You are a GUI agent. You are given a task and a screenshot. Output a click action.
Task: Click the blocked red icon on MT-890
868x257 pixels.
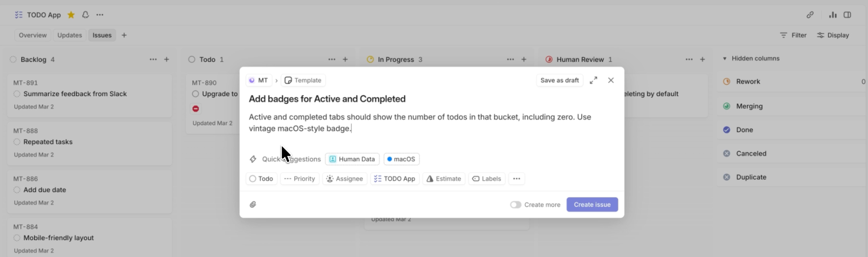coord(195,109)
